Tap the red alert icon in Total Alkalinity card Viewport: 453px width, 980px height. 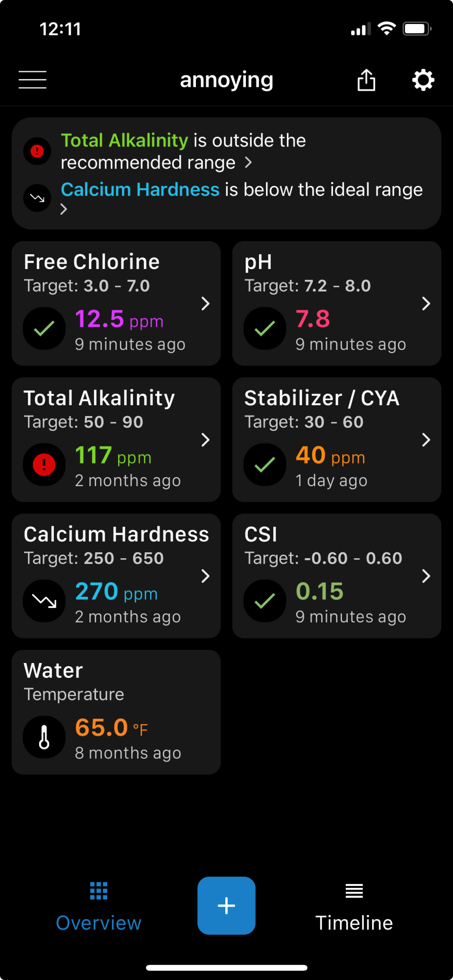coord(44,465)
